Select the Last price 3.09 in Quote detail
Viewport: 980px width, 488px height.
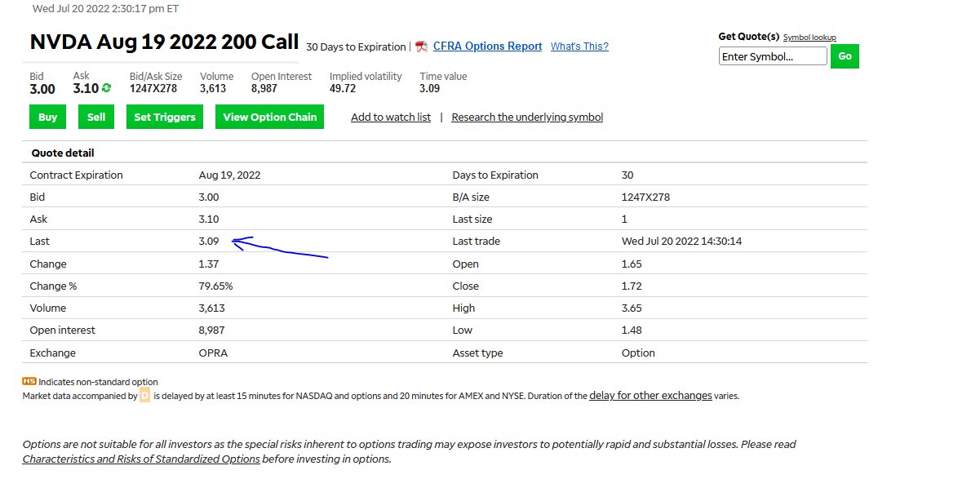click(x=209, y=242)
